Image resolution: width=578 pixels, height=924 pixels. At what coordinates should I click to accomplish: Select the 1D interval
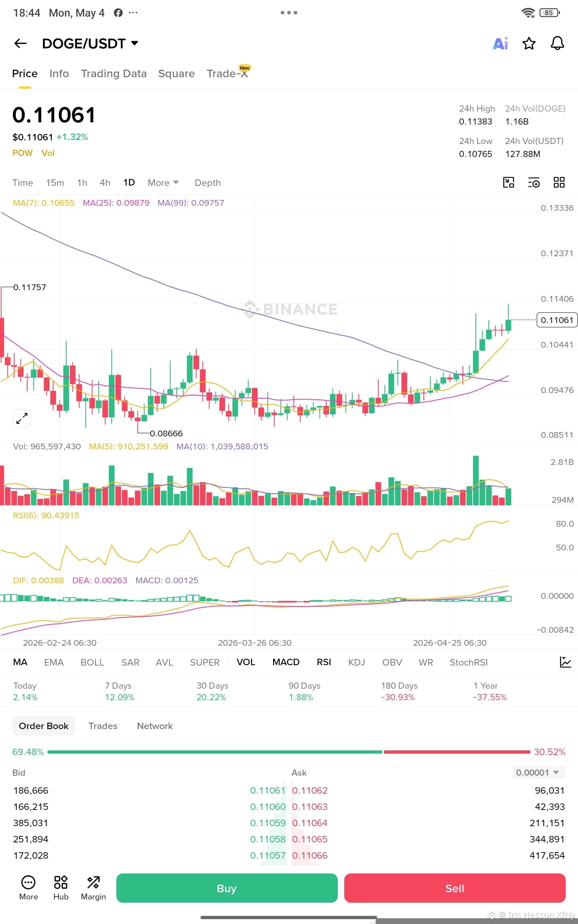click(129, 182)
